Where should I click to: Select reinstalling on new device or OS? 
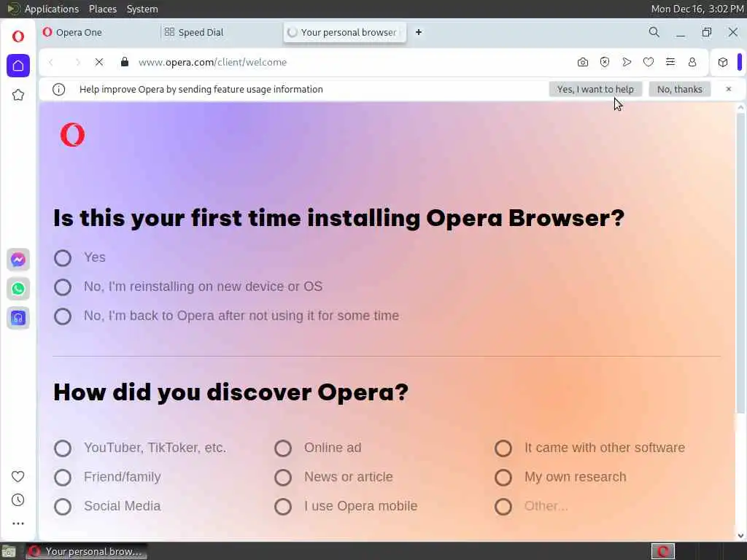tap(63, 287)
